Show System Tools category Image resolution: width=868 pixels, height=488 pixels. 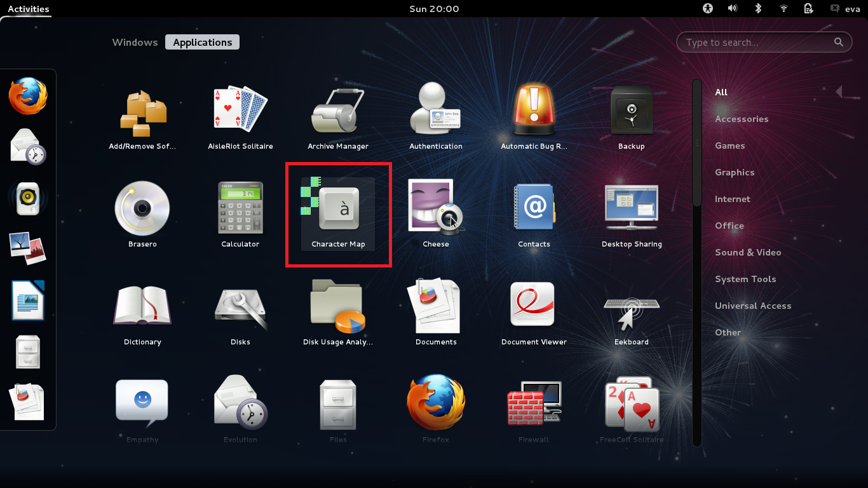click(745, 279)
